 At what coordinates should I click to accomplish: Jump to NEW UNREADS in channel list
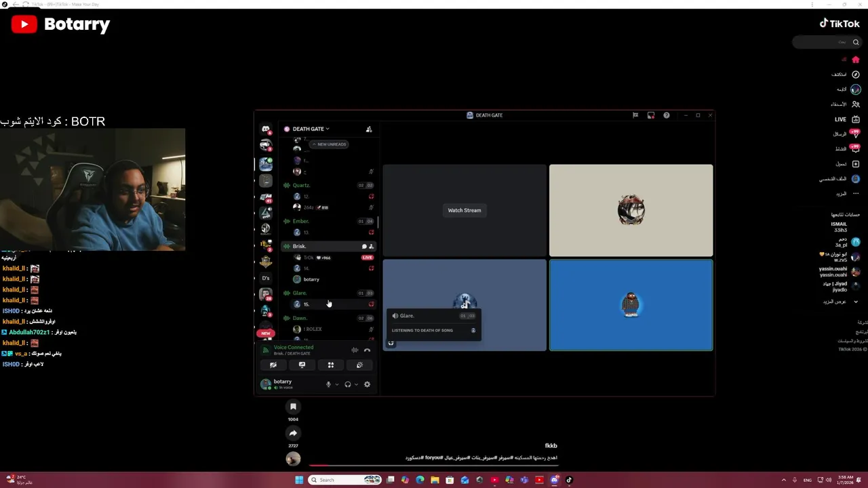click(x=329, y=144)
